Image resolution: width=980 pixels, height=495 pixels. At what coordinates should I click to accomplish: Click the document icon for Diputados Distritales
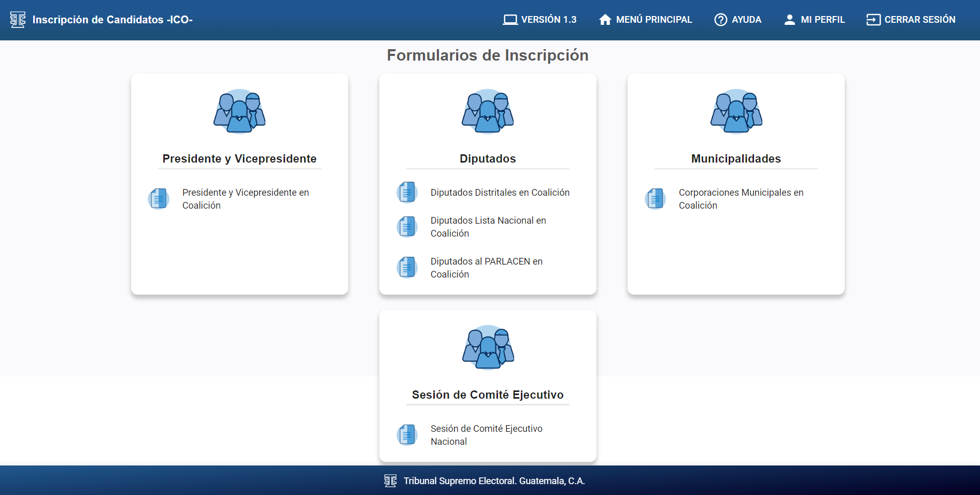point(407,193)
